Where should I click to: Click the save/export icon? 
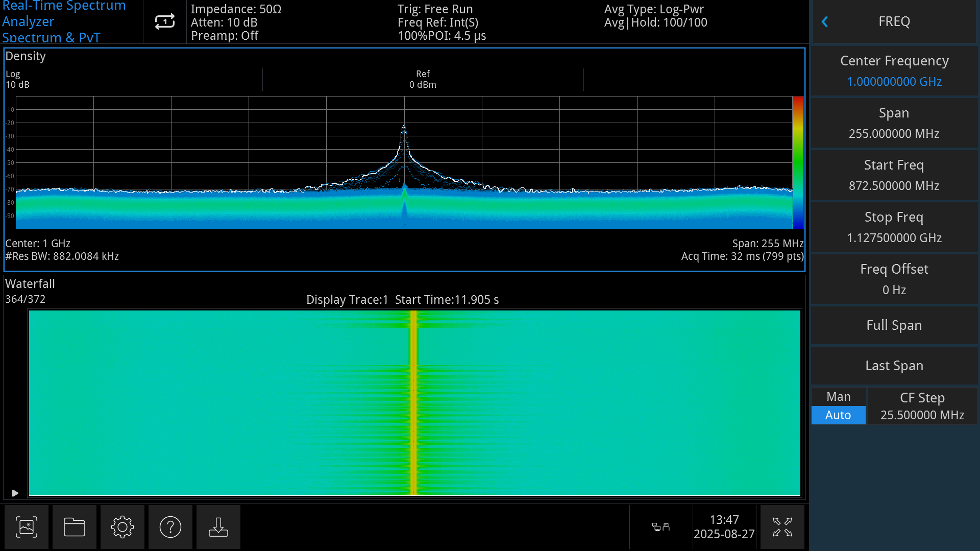click(x=218, y=526)
